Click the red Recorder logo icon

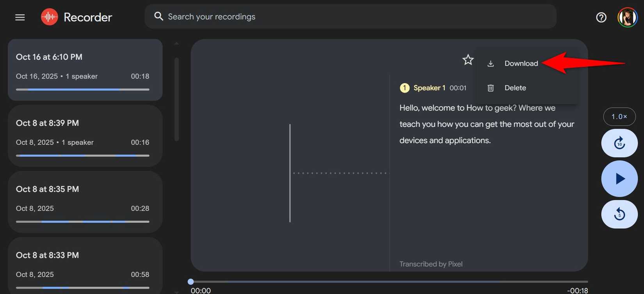(50, 17)
